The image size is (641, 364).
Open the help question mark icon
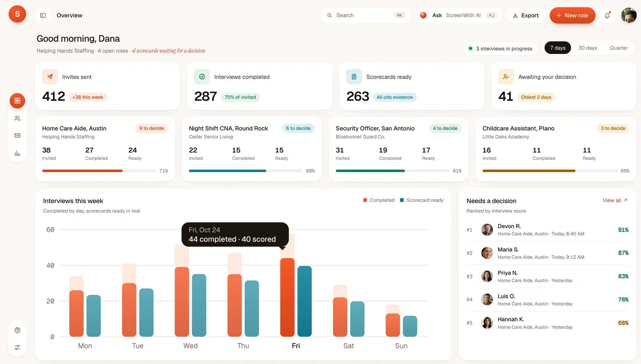click(17, 330)
